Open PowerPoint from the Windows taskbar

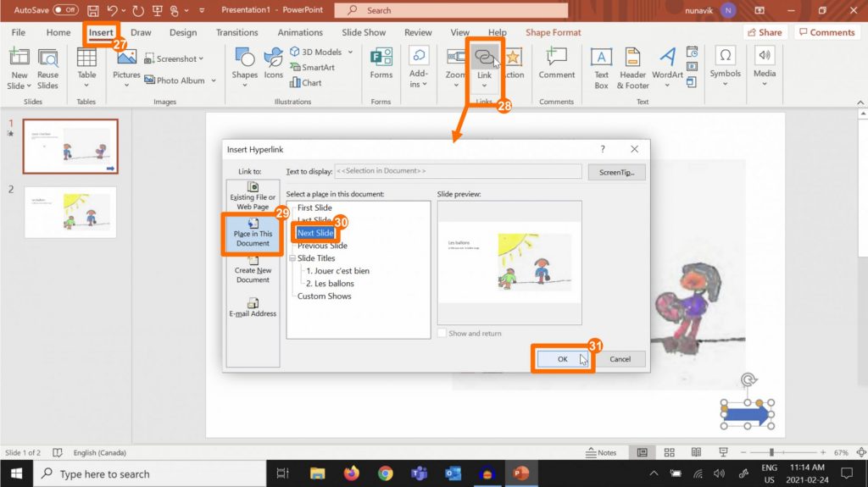point(520,473)
